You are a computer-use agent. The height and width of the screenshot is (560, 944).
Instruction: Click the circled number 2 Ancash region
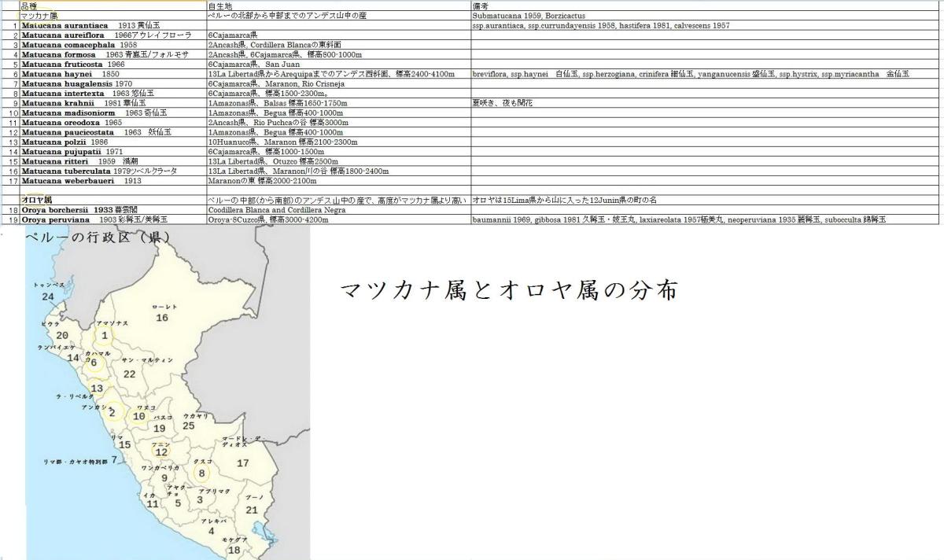click(112, 412)
